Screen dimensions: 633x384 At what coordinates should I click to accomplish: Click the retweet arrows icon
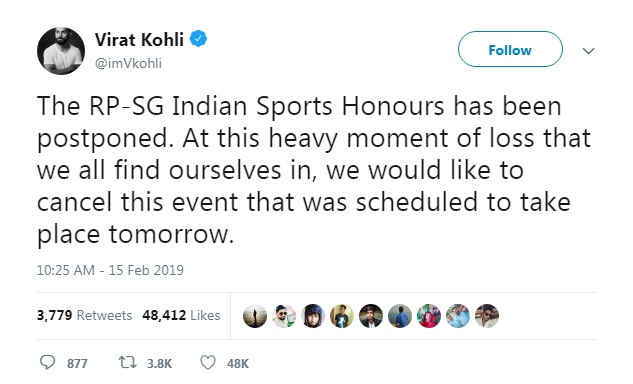tap(127, 362)
